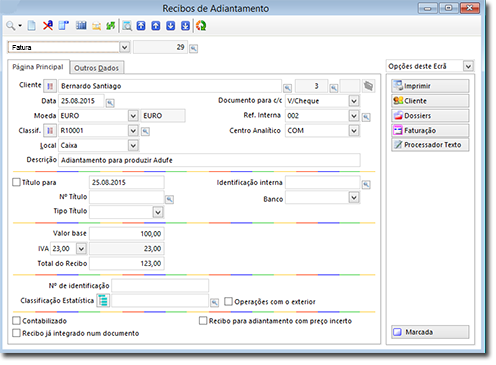Click the blue duplicate document toolbar icon
Viewport: 496px width, 365px height.
coord(63,25)
